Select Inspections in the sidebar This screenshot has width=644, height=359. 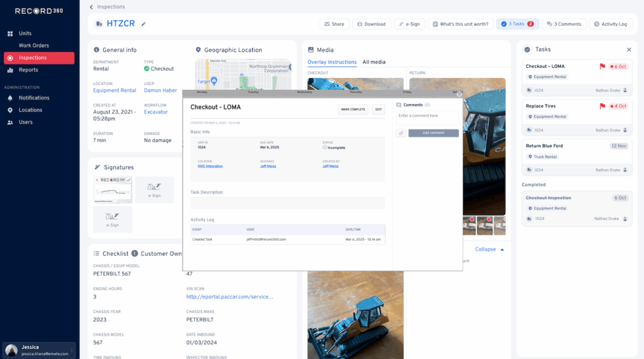39,58
